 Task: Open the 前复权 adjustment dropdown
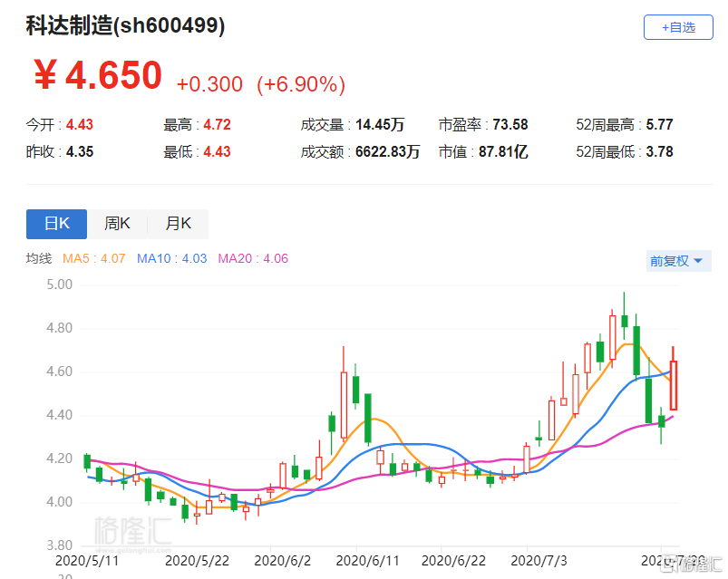(x=678, y=261)
